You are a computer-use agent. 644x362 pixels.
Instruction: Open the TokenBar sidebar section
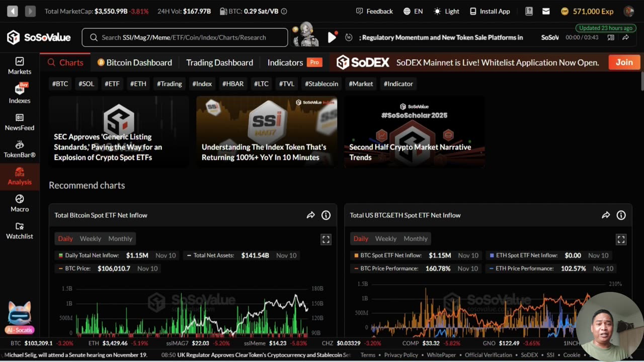(20, 149)
